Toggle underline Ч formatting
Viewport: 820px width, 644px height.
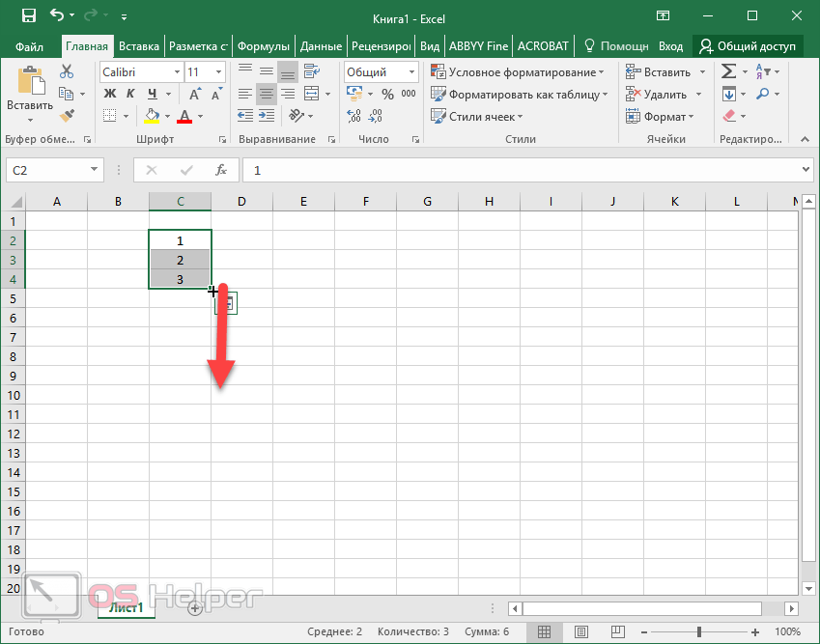[x=153, y=94]
